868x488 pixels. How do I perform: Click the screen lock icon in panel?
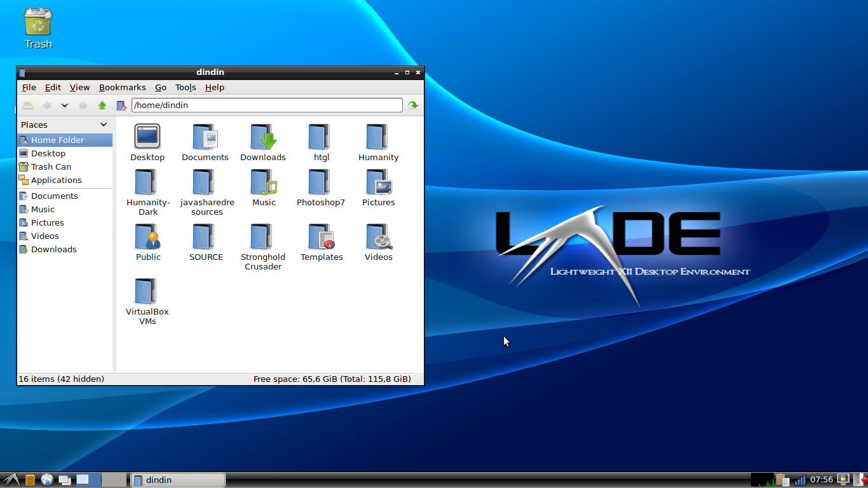click(x=843, y=480)
